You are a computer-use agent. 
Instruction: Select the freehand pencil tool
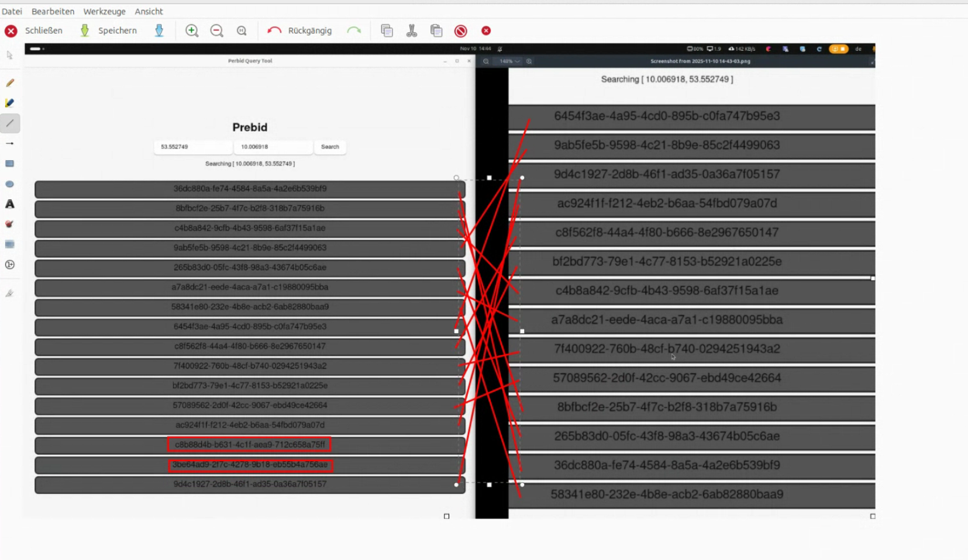pyautogui.click(x=10, y=83)
